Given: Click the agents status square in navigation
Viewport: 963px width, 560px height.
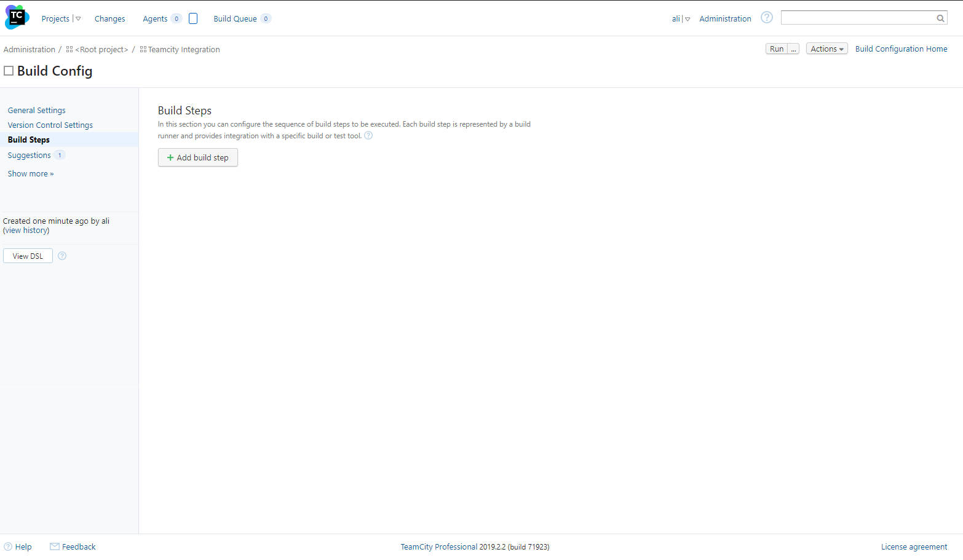Looking at the screenshot, I should pyautogui.click(x=193, y=18).
